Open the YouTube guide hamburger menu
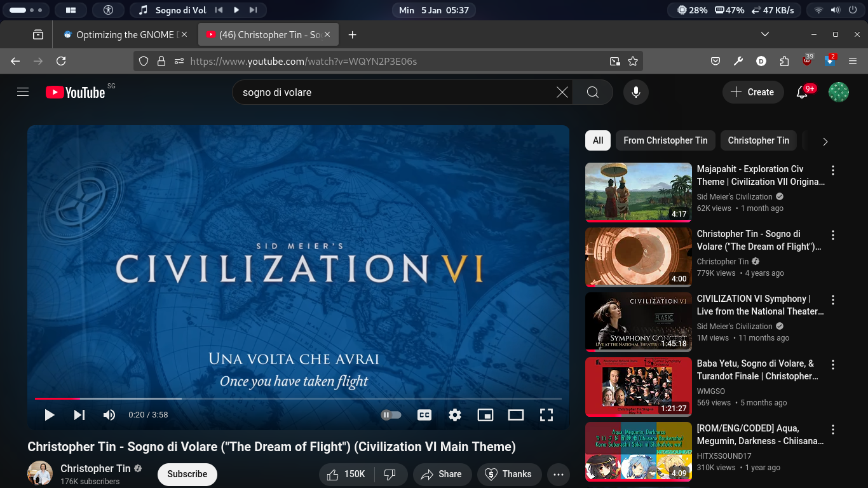This screenshot has height=488, width=868. (x=23, y=92)
